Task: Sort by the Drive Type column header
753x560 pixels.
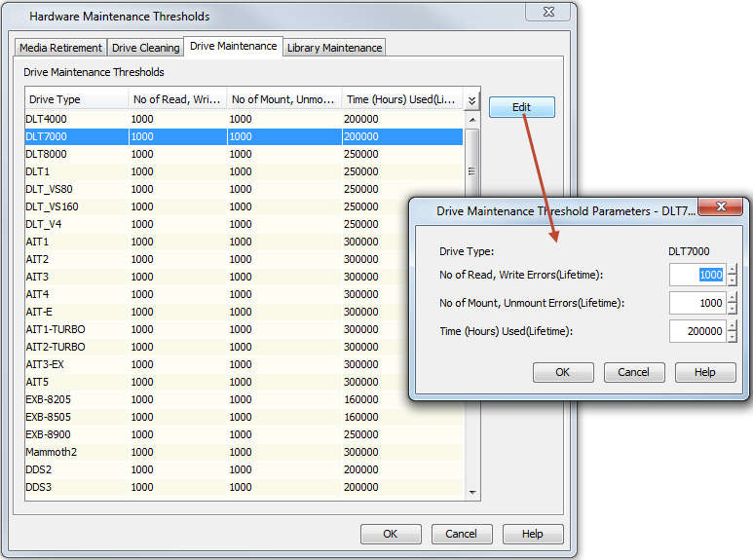Action: point(76,99)
